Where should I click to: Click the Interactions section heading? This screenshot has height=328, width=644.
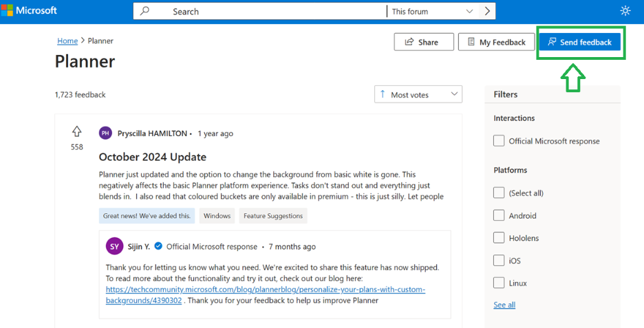tap(514, 118)
